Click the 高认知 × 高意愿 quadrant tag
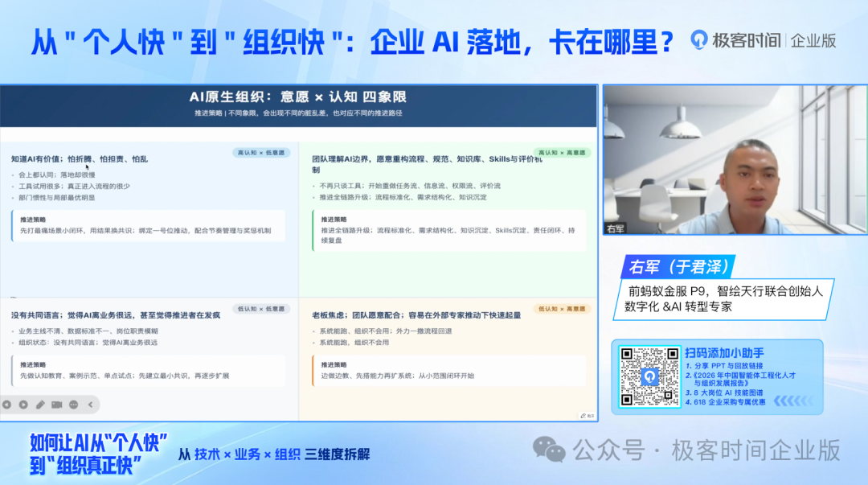The image size is (868, 485). (x=562, y=153)
